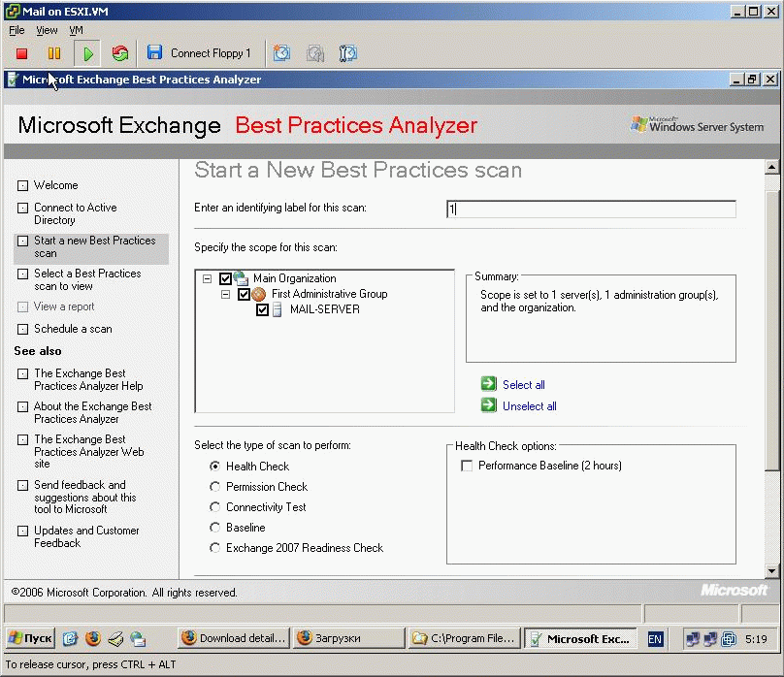784x677 pixels.
Task: Click Microsoft Exc... taskbar button
Action: tap(580, 638)
